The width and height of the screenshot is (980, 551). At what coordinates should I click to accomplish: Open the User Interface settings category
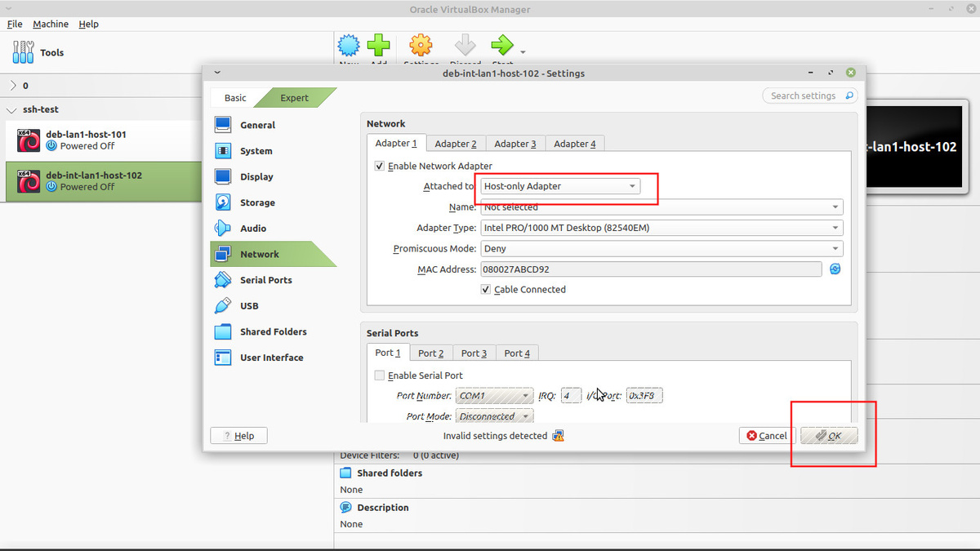[x=273, y=358]
